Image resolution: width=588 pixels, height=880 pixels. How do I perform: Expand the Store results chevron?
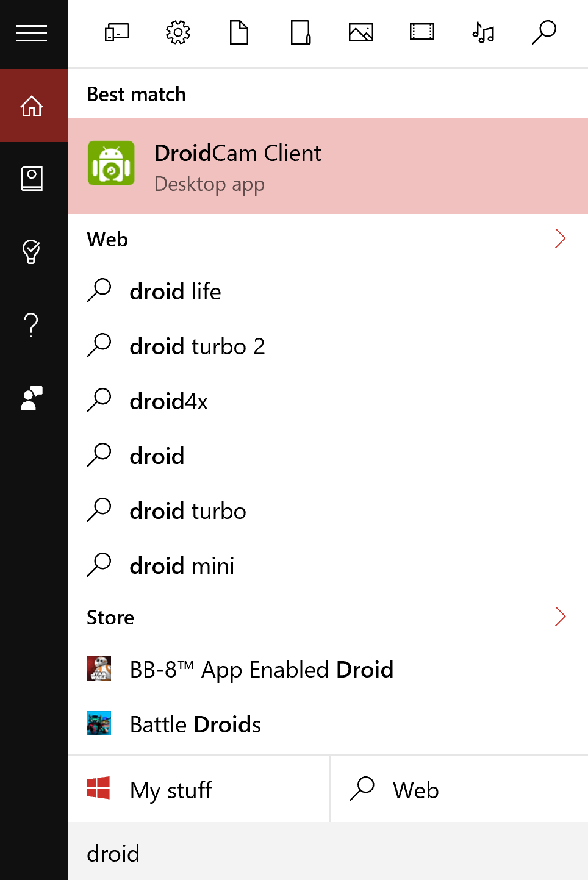click(560, 617)
